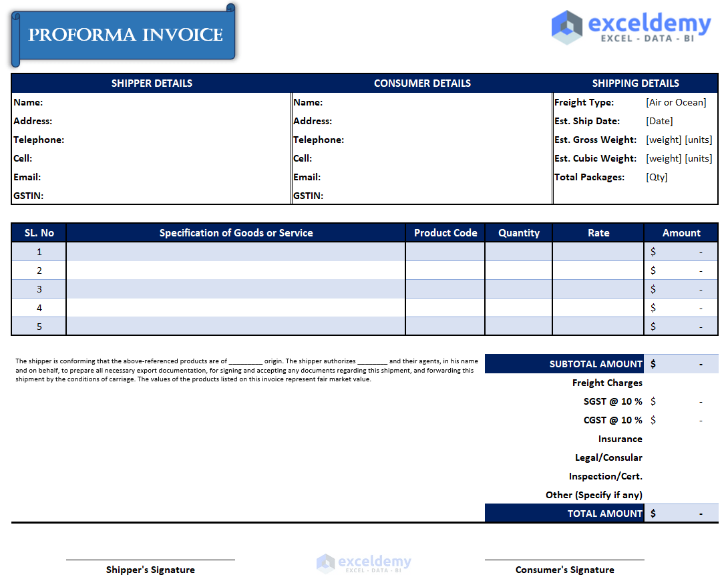Select consumer Cell: field
728x585 pixels.
pos(422,158)
